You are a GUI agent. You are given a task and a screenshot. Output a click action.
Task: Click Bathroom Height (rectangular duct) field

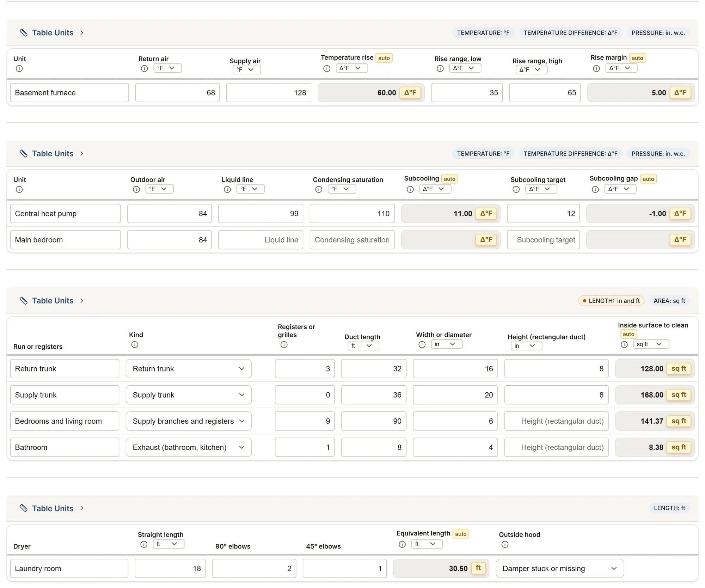(556, 447)
